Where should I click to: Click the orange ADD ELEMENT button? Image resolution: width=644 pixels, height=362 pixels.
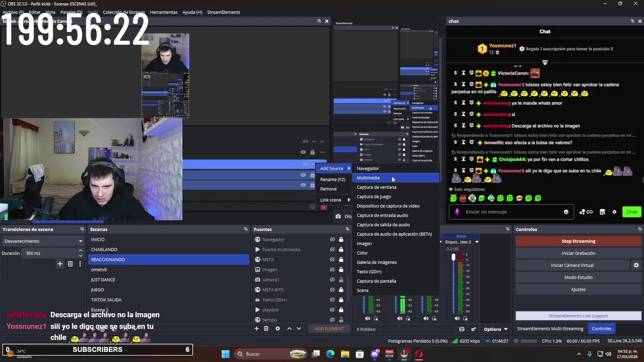pyautogui.click(x=330, y=329)
